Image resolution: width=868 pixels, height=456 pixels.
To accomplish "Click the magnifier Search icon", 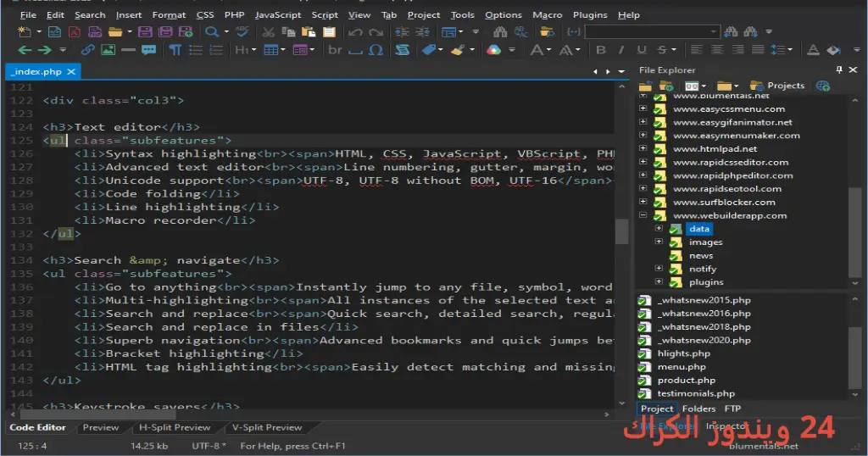I will tap(211, 32).
